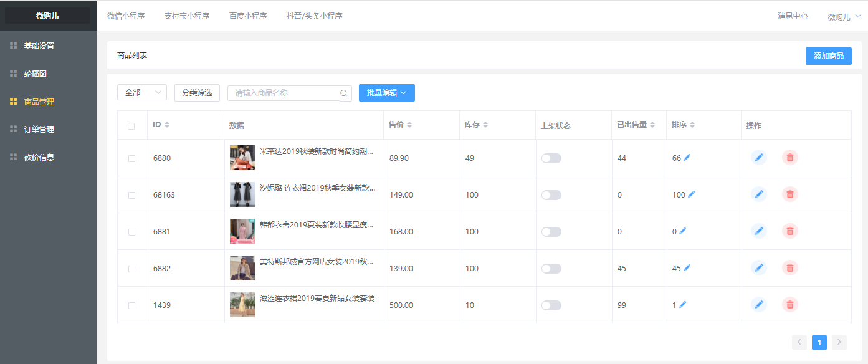868x364 pixels.
Task: Go to the next page with the right arrow
Action: (839, 342)
